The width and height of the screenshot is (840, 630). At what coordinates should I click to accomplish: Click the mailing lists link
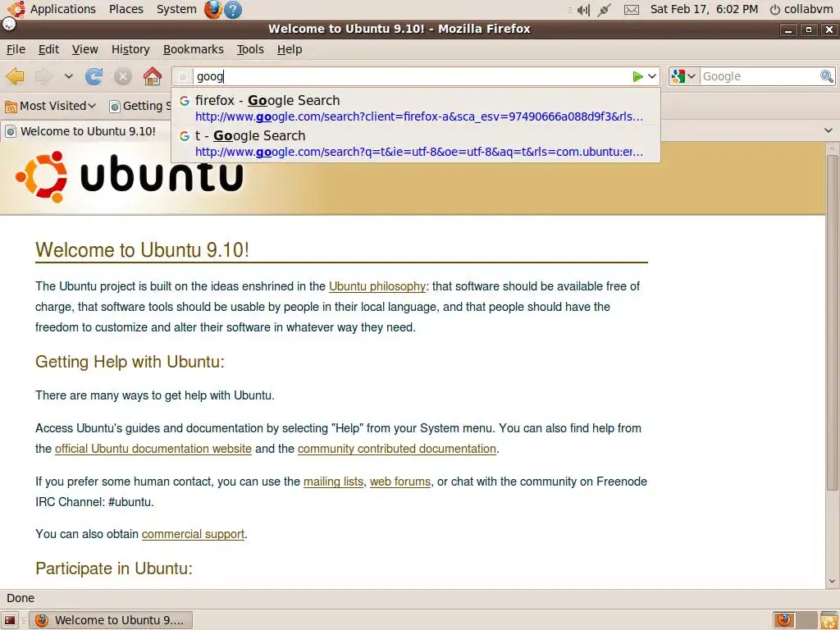(x=333, y=482)
